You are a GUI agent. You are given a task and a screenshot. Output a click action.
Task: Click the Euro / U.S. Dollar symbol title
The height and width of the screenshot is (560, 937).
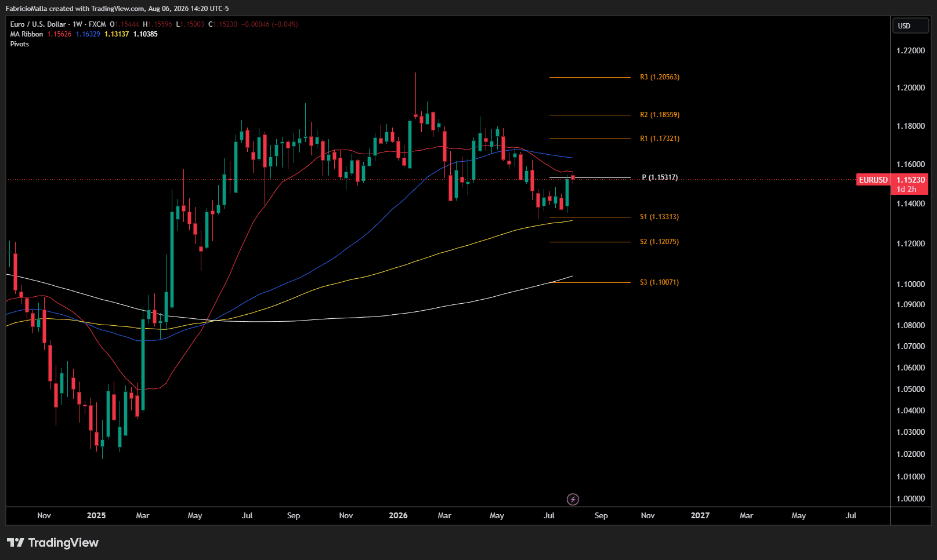pyautogui.click(x=38, y=24)
